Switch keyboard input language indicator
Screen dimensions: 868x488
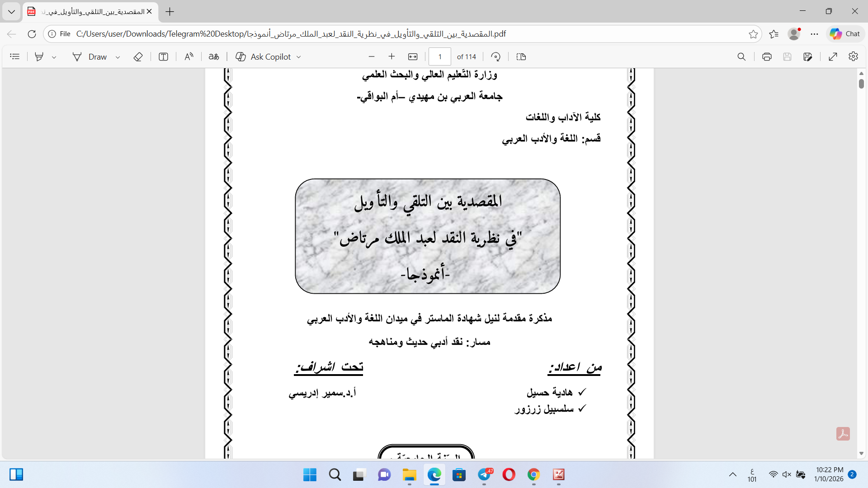pos(752,475)
